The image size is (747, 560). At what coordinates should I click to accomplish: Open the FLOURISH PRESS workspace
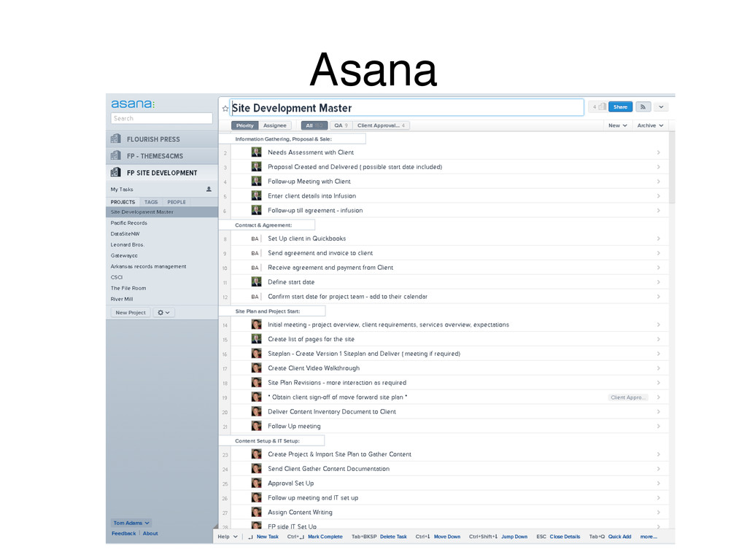(x=162, y=139)
